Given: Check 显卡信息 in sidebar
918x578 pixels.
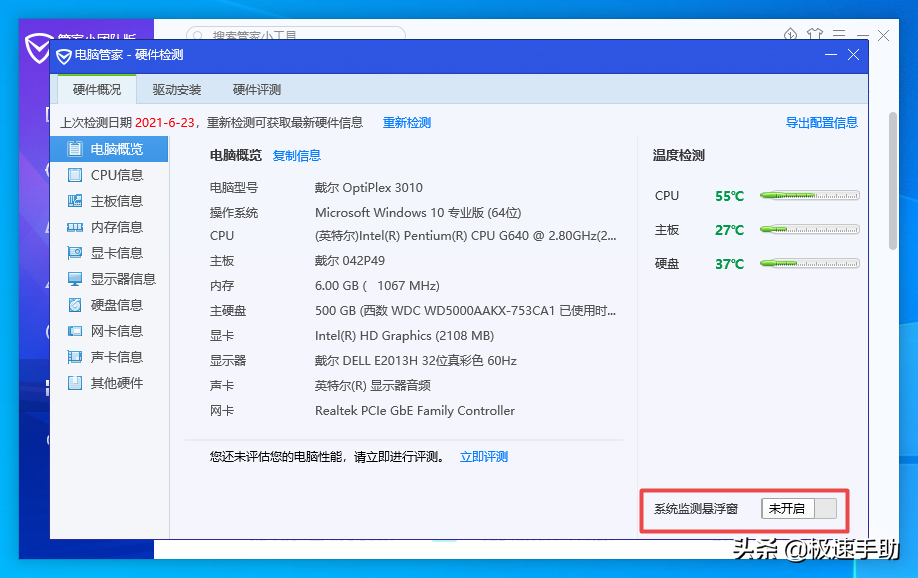Looking at the screenshot, I should pyautogui.click(x=115, y=253).
